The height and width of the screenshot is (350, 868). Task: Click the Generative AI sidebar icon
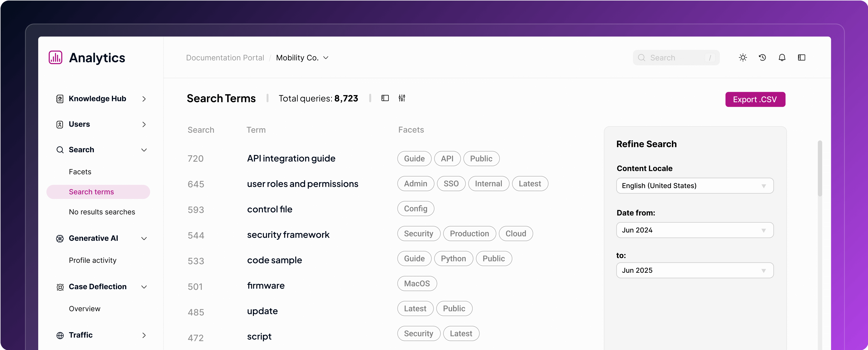(x=60, y=238)
